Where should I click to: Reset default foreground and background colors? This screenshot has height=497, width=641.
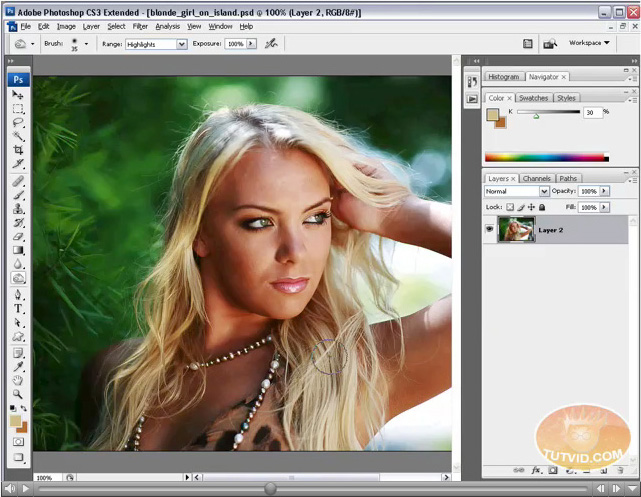(x=13, y=408)
